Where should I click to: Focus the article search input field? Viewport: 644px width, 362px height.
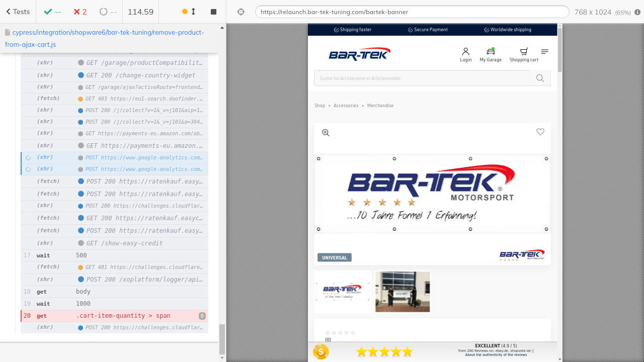[422, 78]
